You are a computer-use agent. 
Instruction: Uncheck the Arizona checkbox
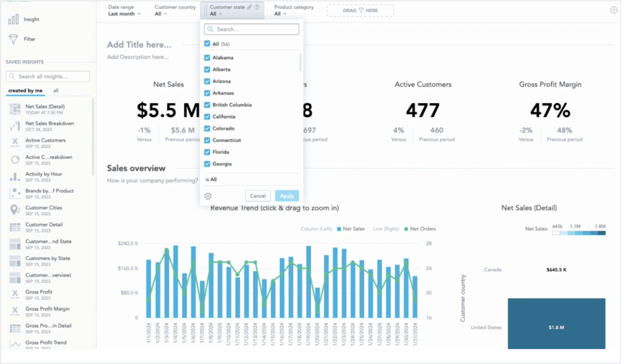pyautogui.click(x=207, y=81)
